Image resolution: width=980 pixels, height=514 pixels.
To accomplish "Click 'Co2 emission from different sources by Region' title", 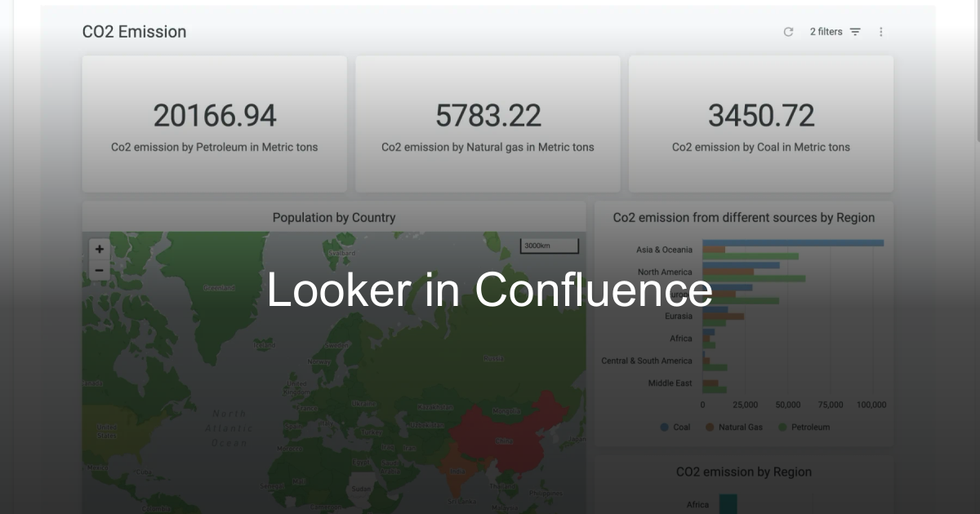I will click(x=744, y=218).
